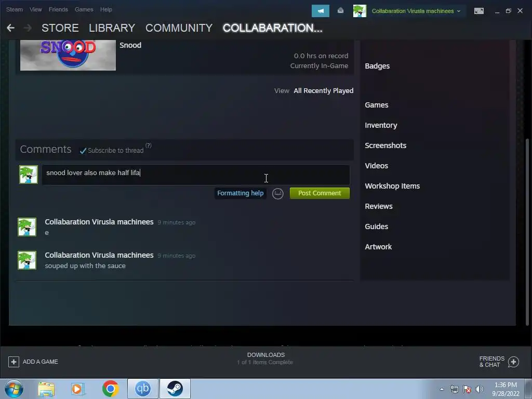
Task: Click the forward navigation arrow
Action: [x=28, y=28]
